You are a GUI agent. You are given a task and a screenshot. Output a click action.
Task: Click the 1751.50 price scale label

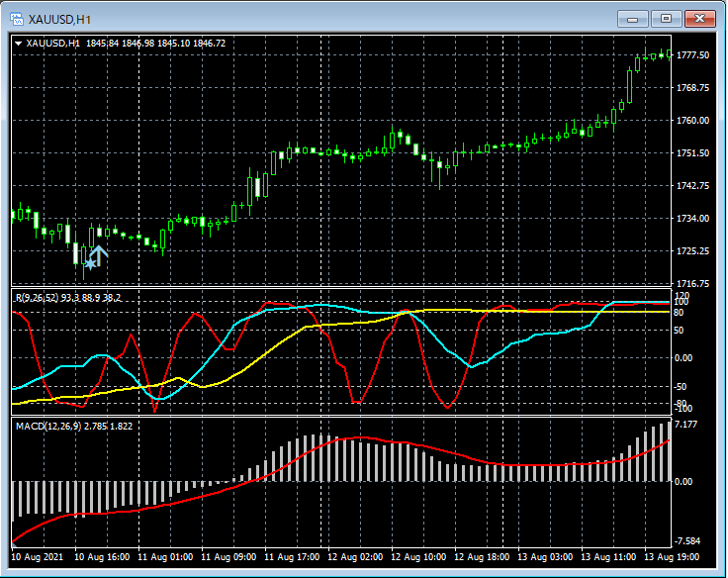coord(692,153)
